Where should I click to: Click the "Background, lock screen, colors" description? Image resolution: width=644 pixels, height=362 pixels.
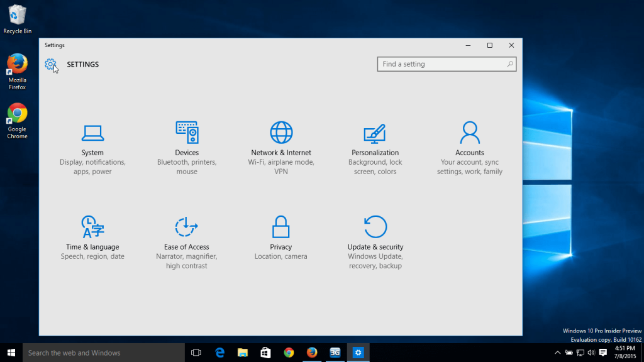coord(375,167)
